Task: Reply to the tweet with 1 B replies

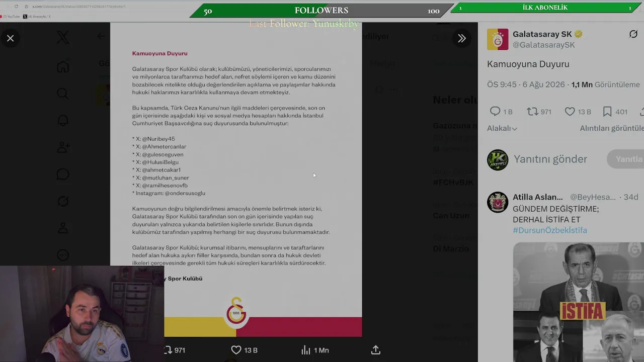Action: pyautogui.click(x=501, y=112)
